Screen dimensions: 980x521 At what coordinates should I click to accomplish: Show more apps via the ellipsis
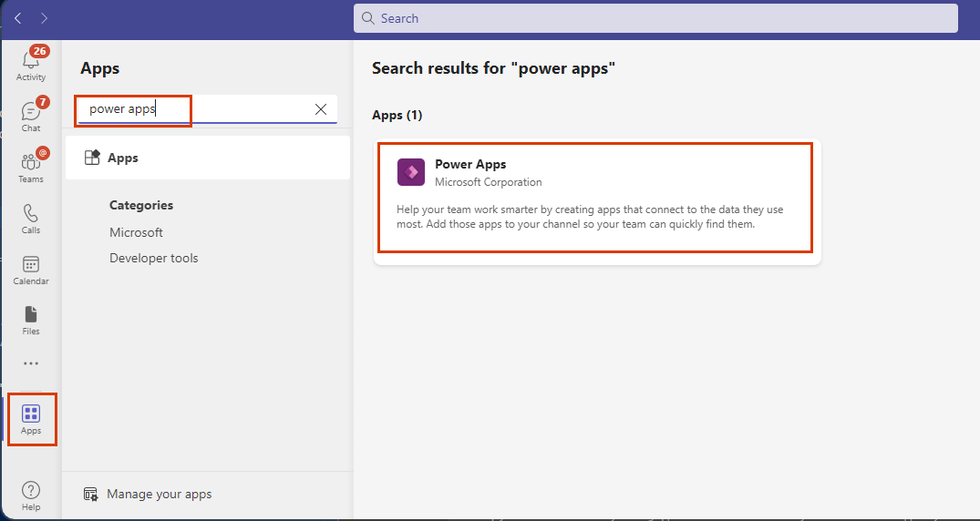click(x=31, y=363)
